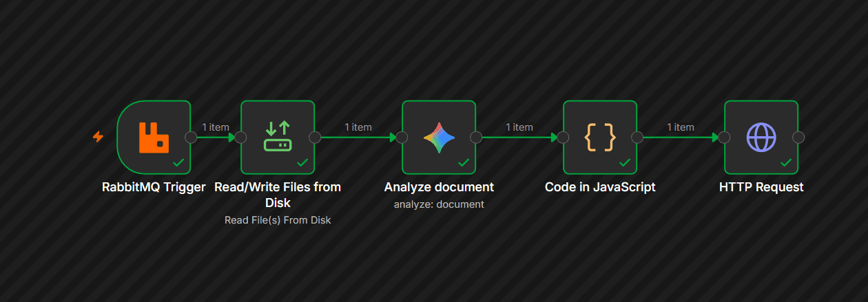Select the RabbitMQ Trigger node icon
Viewport: 868px width, 302px height.
click(154, 138)
